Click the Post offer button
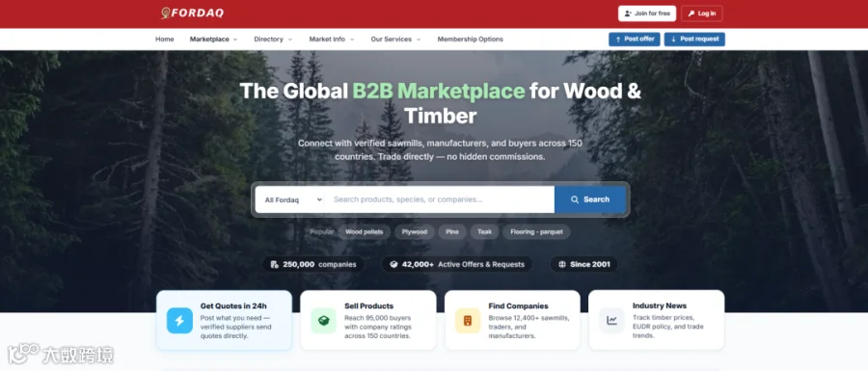Viewport: 868px width, 371px height. tap(635, 40)
